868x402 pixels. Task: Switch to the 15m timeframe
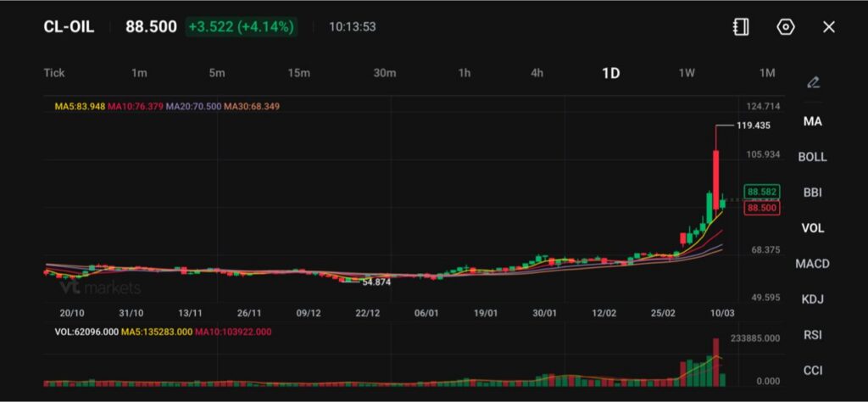tap(298, 73)
